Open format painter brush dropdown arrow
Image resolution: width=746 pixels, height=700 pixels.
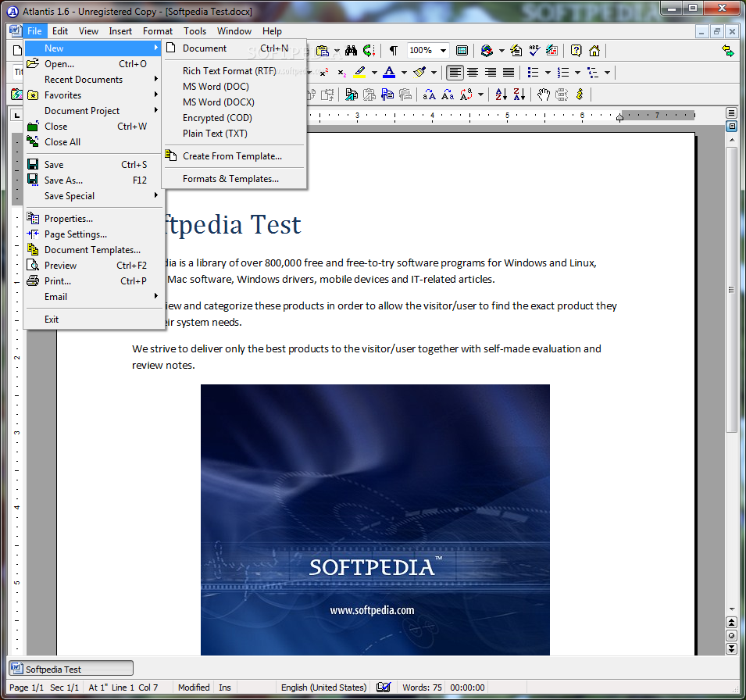434,73
